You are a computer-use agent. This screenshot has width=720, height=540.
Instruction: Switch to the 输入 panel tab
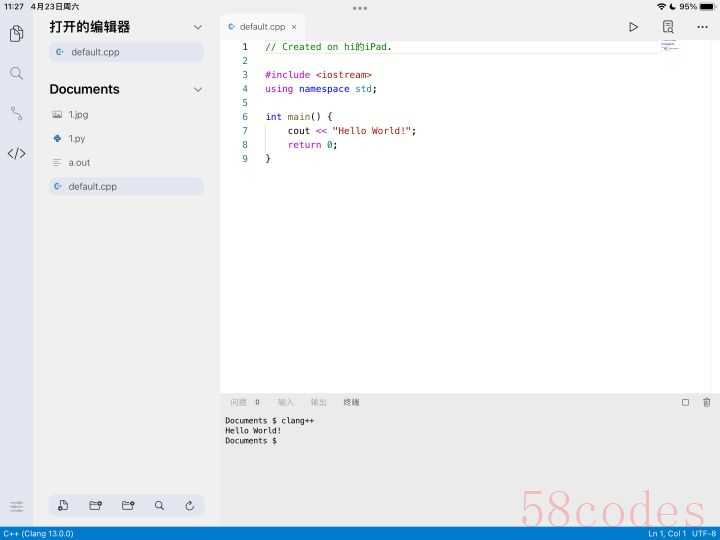(285, 402)
